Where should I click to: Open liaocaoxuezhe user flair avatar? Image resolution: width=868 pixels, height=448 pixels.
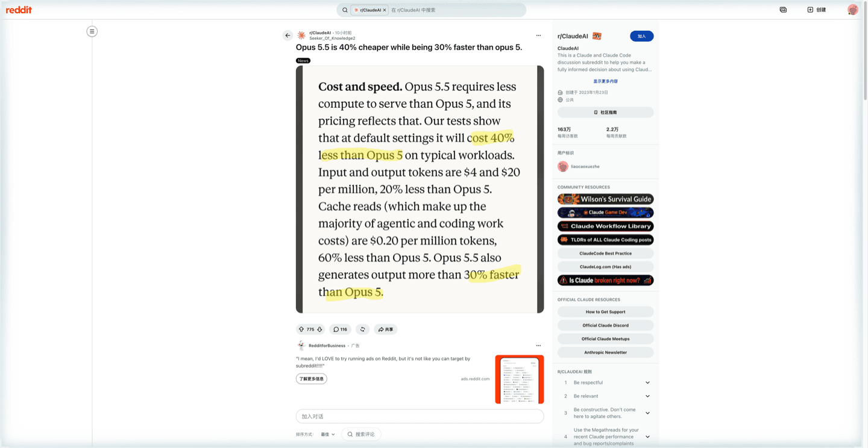point(563,166)
